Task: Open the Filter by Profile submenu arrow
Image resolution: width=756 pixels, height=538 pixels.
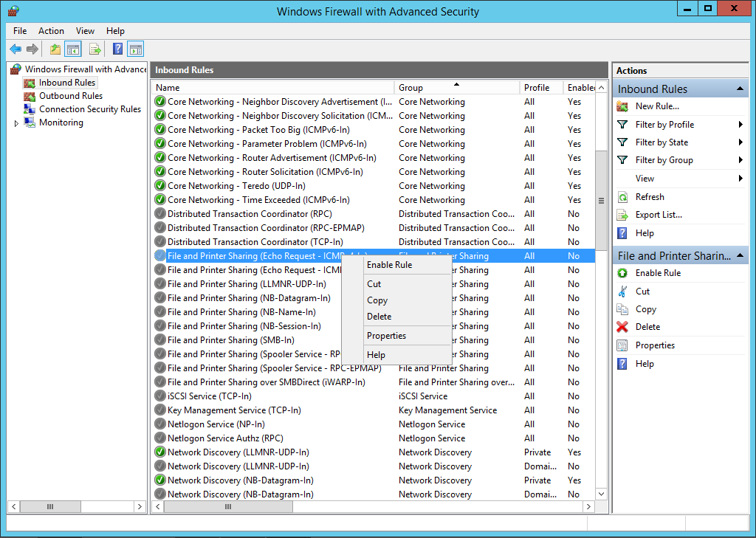Action: (x=740, y=125)
